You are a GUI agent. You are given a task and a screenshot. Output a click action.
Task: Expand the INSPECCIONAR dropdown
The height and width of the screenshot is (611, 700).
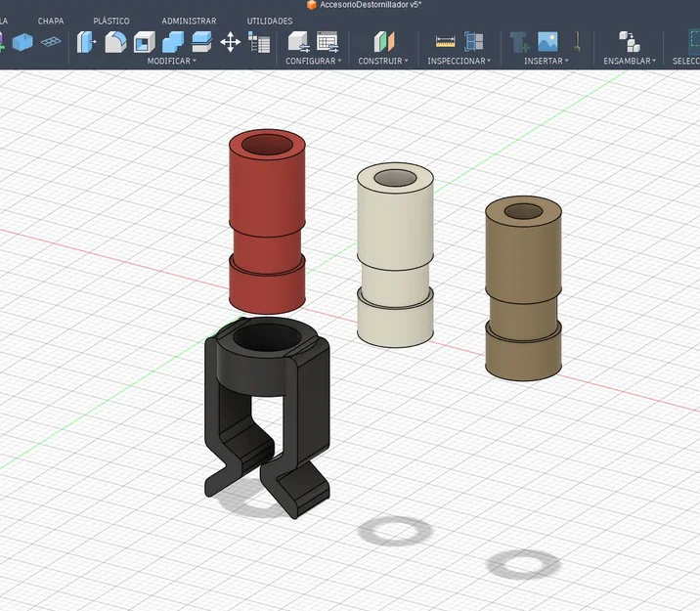459,61
